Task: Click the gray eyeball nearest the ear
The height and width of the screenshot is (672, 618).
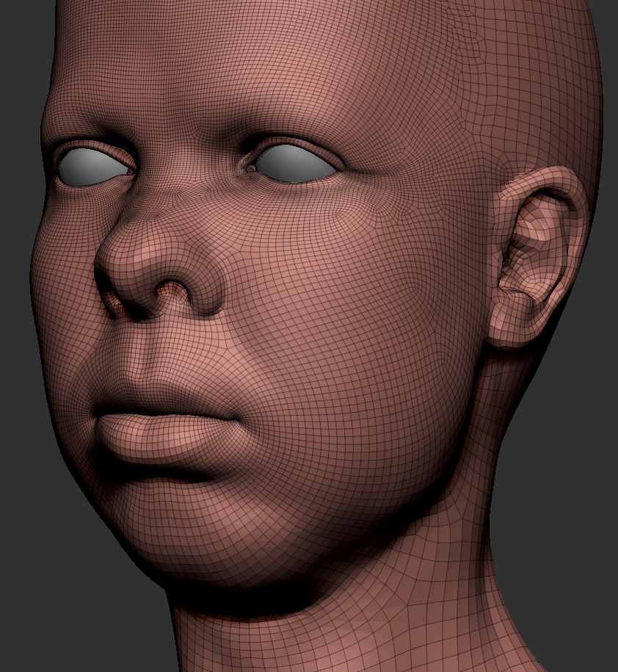Action: (x=295, y=162)
